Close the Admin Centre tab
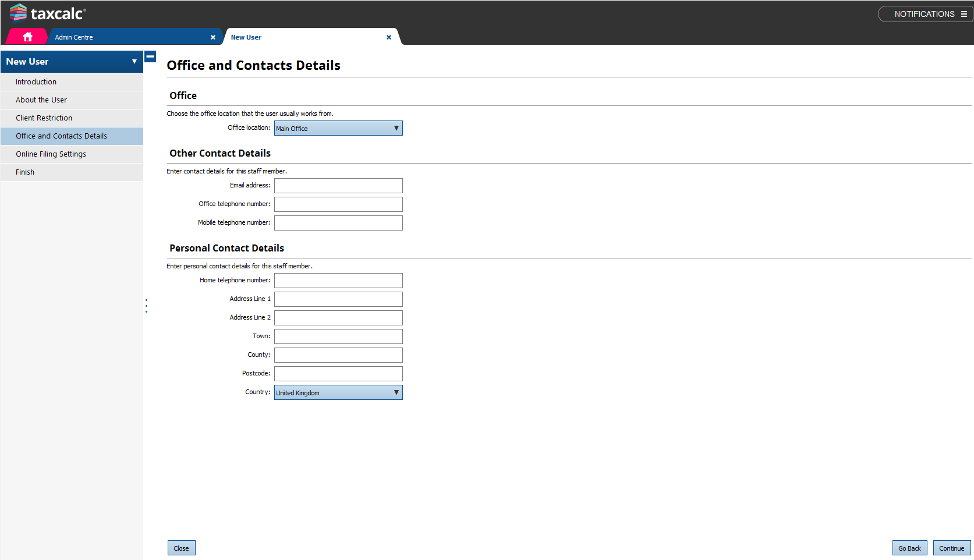 click(213, 37)
